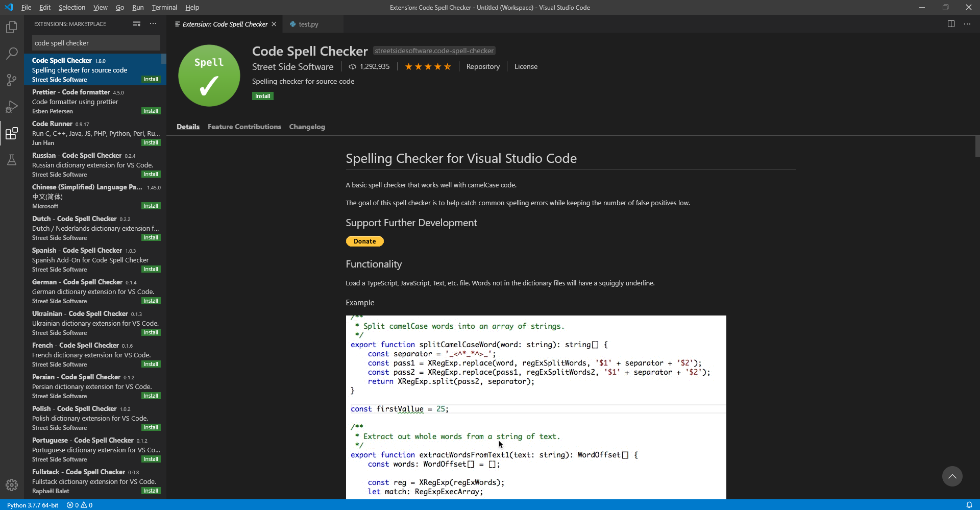Open the Go menu

point(120,7)
